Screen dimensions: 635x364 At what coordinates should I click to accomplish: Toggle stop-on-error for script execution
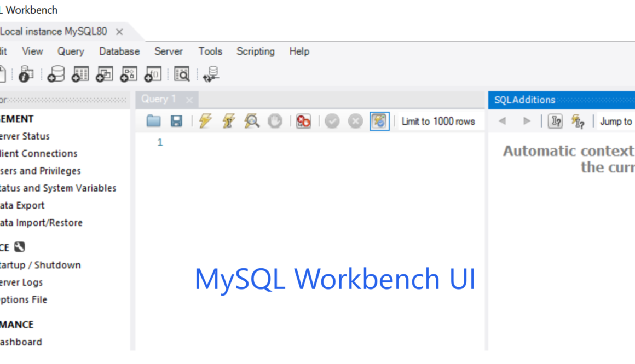tap(303, 121)
